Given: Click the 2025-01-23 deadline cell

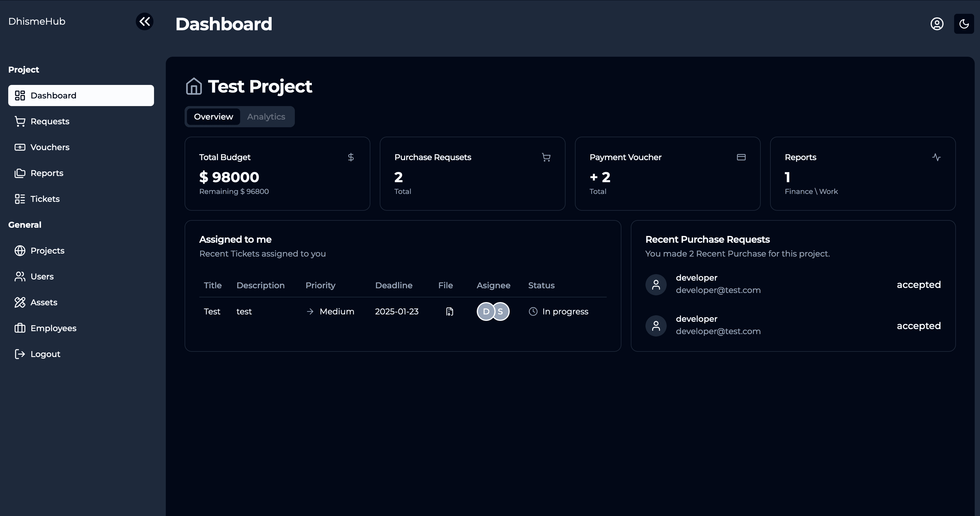Looking at the screenshot, I should (397, 311).
